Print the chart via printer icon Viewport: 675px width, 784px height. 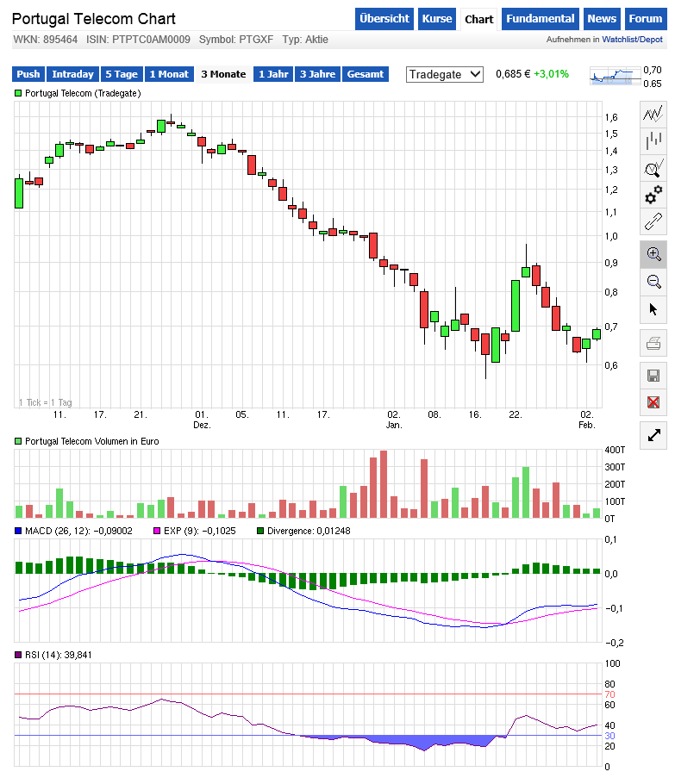pyautogui.click(x=653, y=343)
